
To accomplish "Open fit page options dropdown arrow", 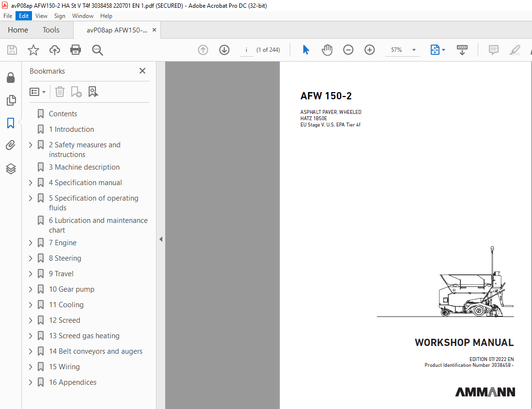I will click(443, 50).
